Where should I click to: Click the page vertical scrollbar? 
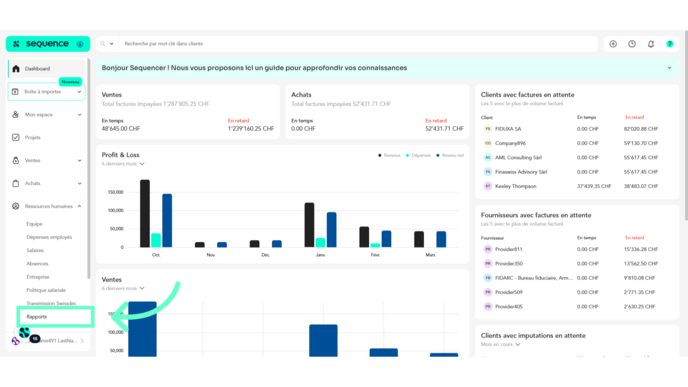[x=685, y=125]
